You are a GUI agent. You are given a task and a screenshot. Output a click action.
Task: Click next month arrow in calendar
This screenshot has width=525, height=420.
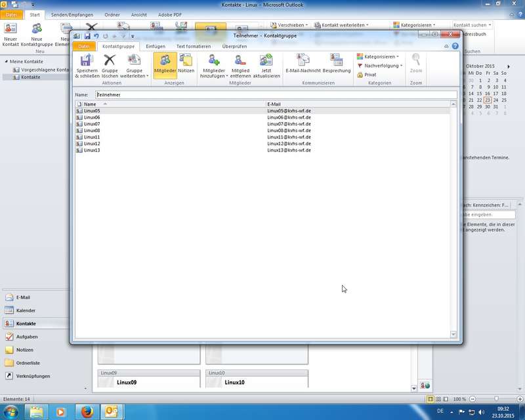pos(509,66)
